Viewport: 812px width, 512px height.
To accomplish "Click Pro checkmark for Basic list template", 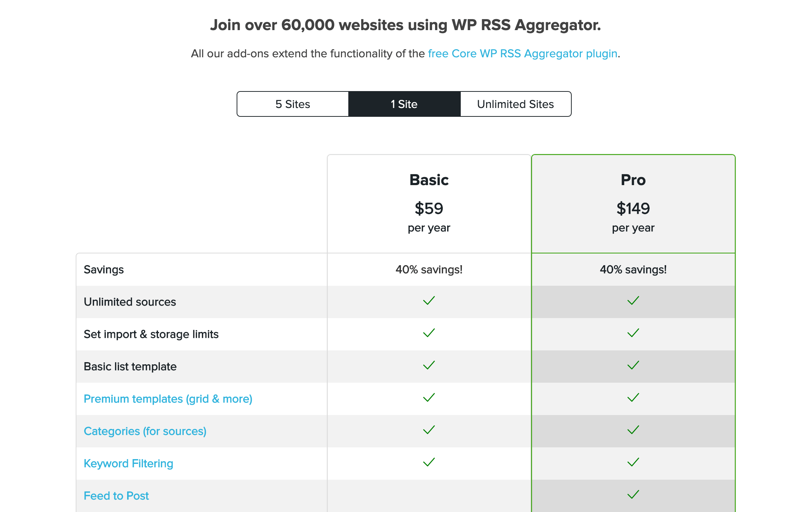I will click(633, 365).
